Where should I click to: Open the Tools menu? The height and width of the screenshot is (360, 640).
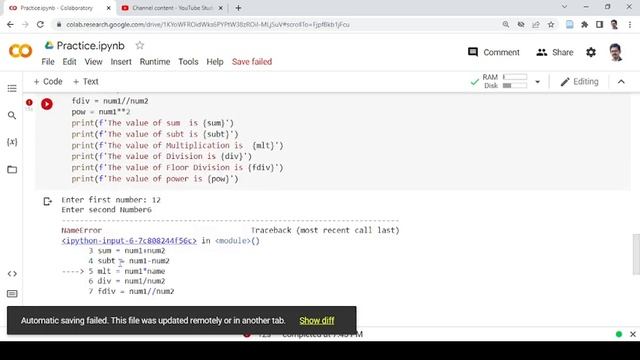[188, 62]
